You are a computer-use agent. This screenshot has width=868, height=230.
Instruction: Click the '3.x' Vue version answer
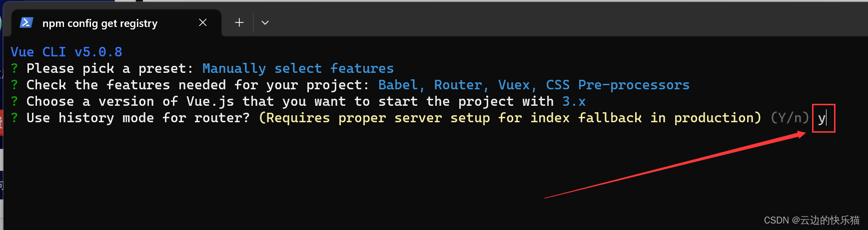(574, 101)
